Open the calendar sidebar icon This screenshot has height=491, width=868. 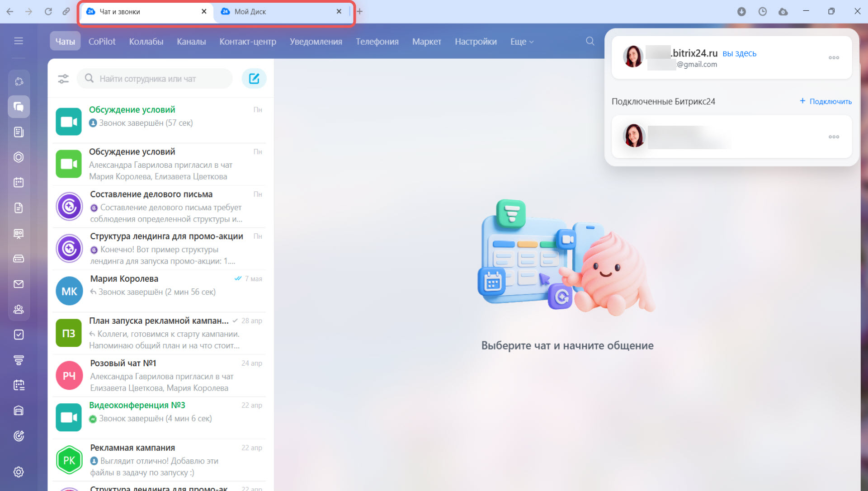pyautogui.click(x=19, y=183)
